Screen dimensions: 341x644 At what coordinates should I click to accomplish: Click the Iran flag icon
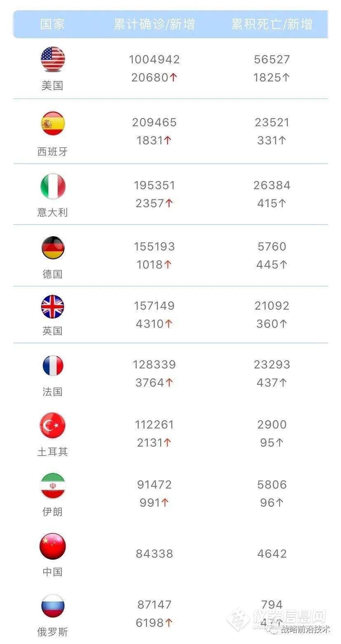click(53, 486)
